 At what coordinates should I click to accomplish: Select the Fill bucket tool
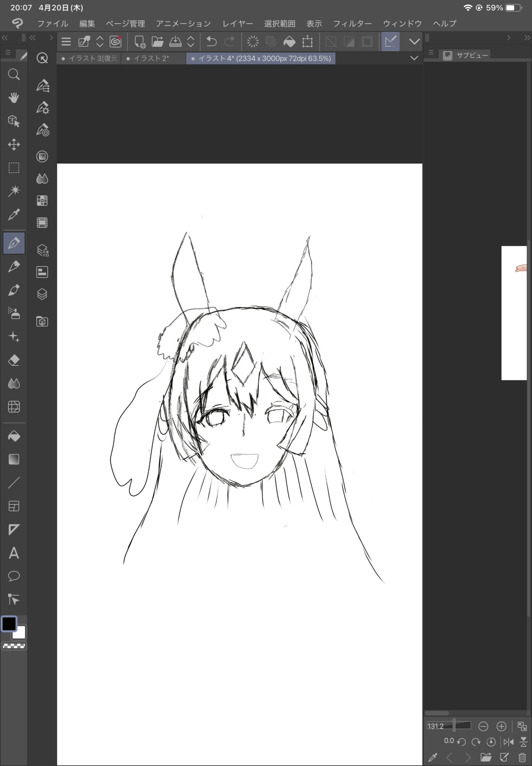pyautogui.click(x=14, y=436)
